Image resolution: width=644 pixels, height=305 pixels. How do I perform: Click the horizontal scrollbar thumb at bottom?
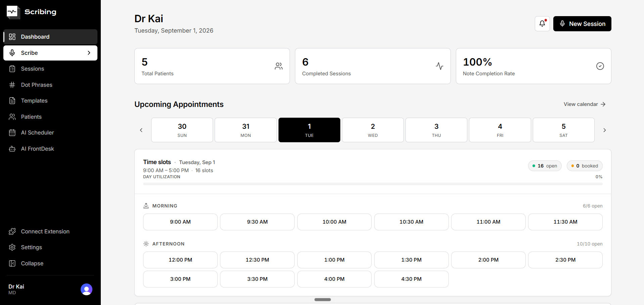tap(323, 300)
